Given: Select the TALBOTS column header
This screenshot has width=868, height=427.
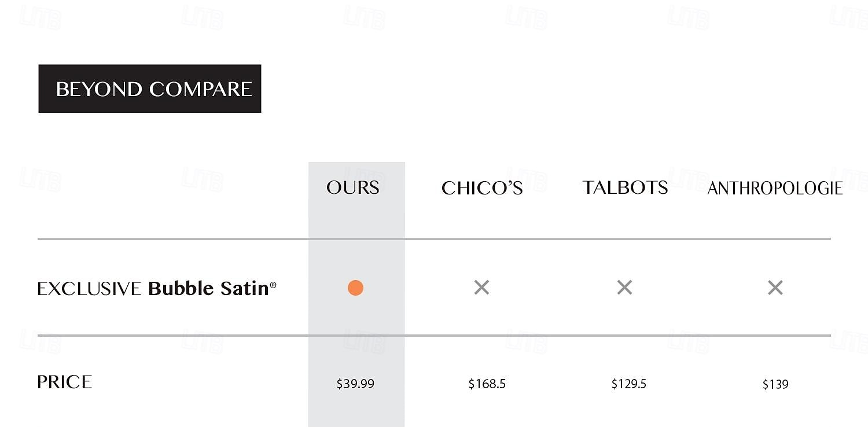Looking at the screenshot, I should (x=625, y=187).
